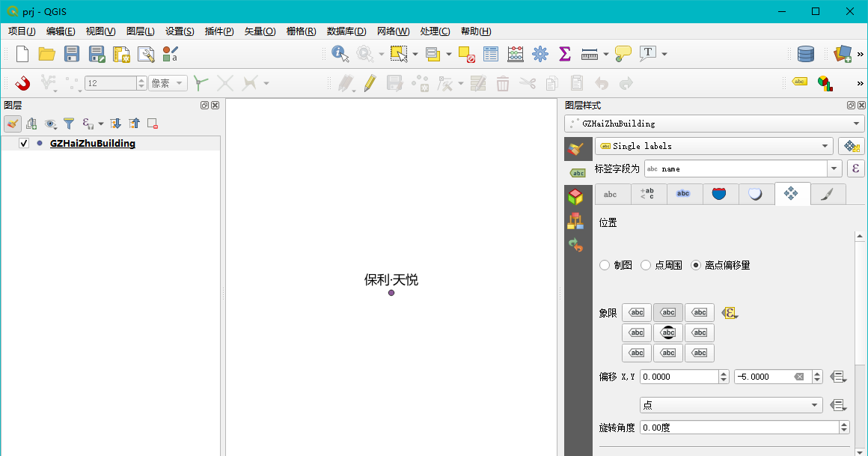Open automated placement settings button
This screenshot has width=868, height=456.
click(x=852, y=146)
